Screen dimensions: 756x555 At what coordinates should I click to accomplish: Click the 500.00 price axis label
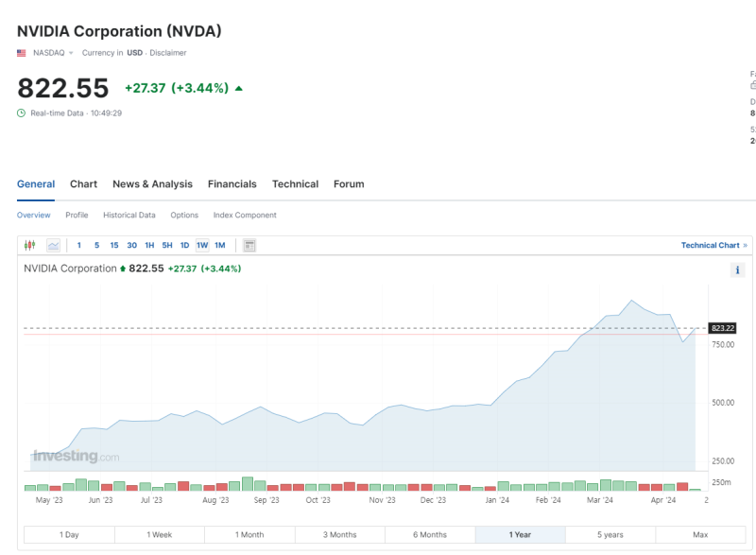point(723,403)
